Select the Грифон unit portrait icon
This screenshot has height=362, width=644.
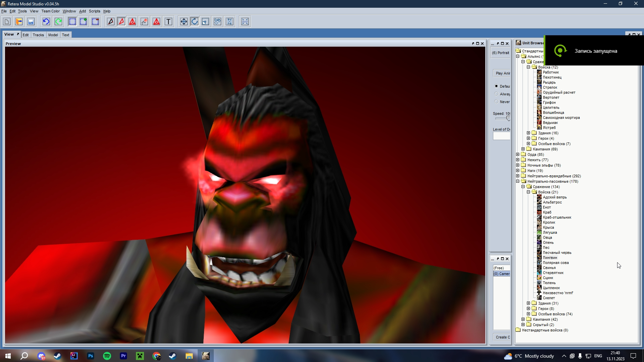point(539,102)
